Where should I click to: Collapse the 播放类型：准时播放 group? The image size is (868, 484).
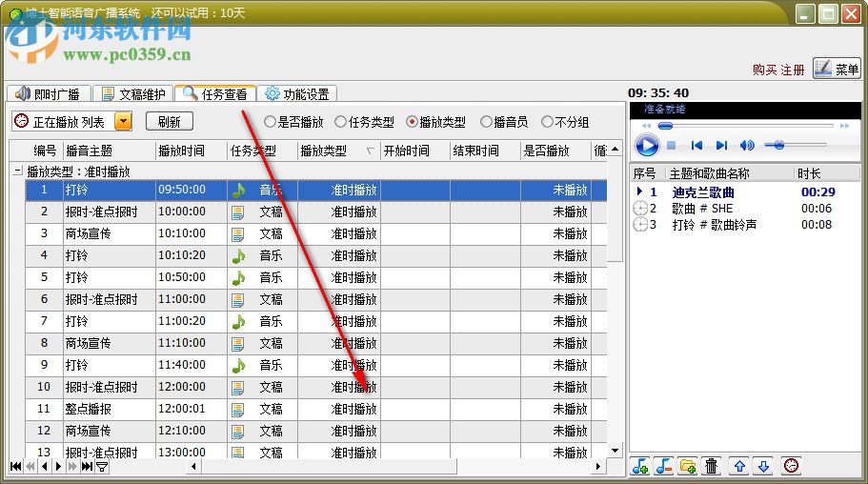click(x=18, y=171)
